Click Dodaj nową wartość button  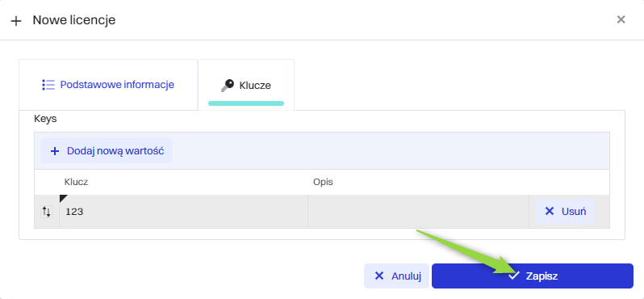click(107, 151)
